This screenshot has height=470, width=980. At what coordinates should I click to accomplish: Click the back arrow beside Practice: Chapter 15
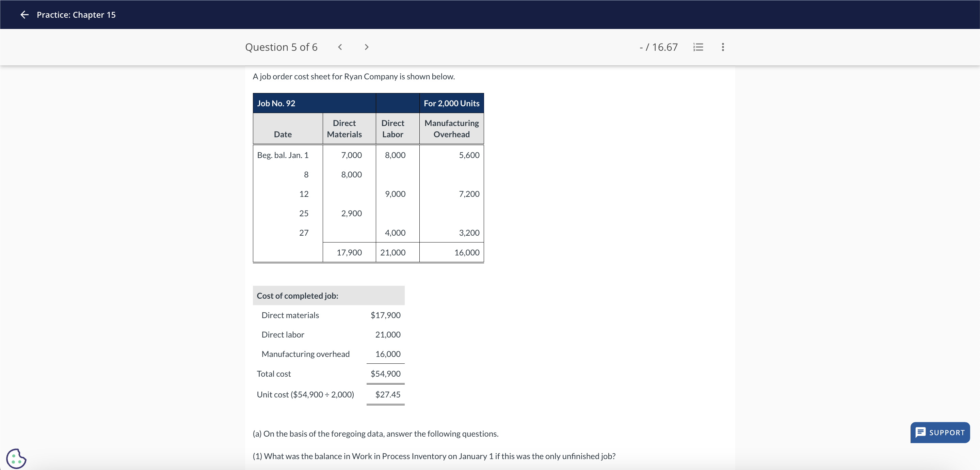(24, 15)
